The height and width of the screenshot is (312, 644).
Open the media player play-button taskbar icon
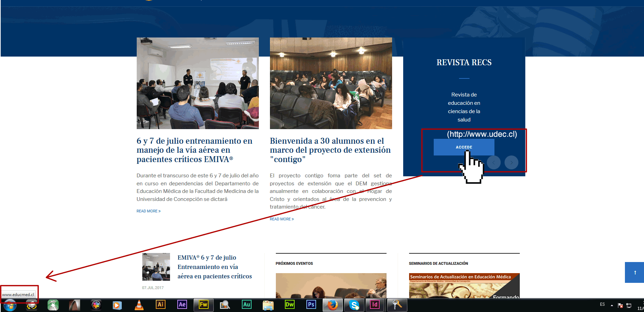117,305
